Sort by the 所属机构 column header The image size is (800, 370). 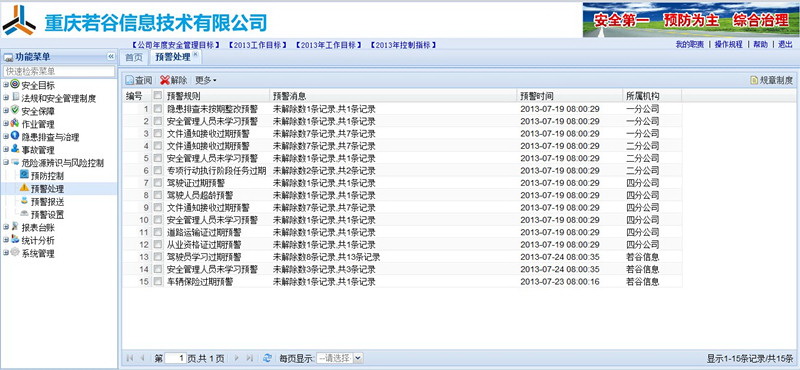[652, 95]
